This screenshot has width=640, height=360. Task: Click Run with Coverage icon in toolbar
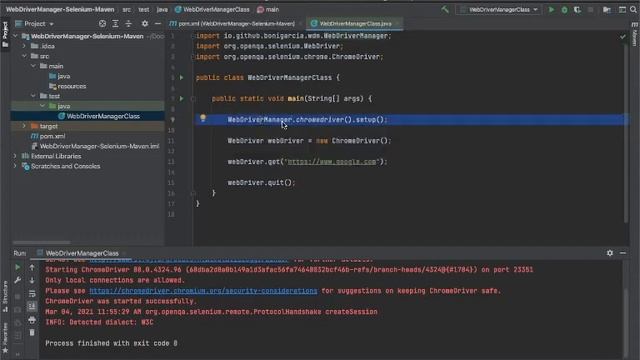click(x=577, y=9)
